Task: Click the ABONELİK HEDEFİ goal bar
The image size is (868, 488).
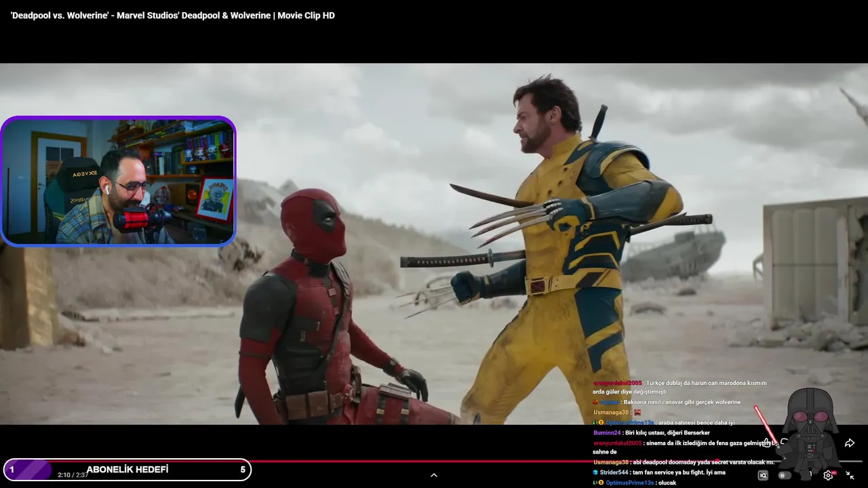Action: point(127,470)
